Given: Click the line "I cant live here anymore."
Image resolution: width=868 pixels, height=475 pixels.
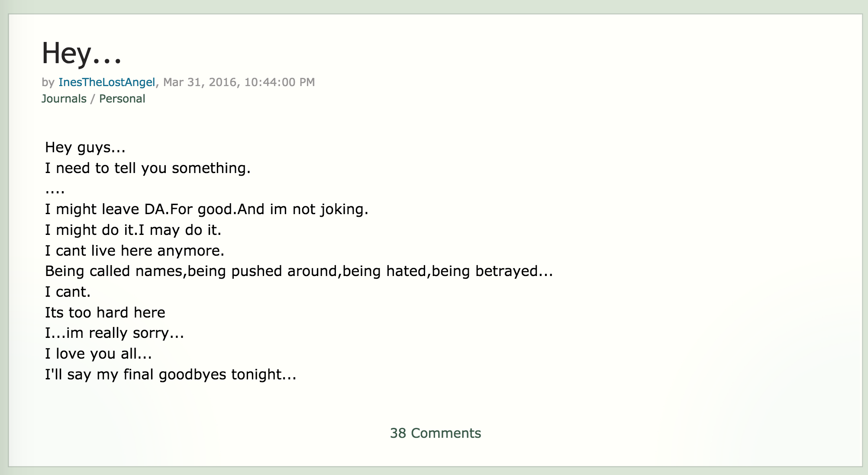Looking at the screenshot, I should click(x=135, y=251).
